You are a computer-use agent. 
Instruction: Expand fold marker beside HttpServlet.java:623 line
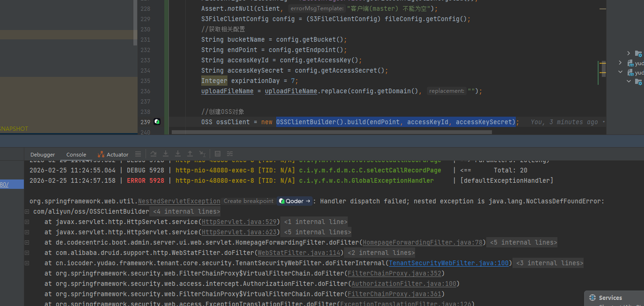27,232
